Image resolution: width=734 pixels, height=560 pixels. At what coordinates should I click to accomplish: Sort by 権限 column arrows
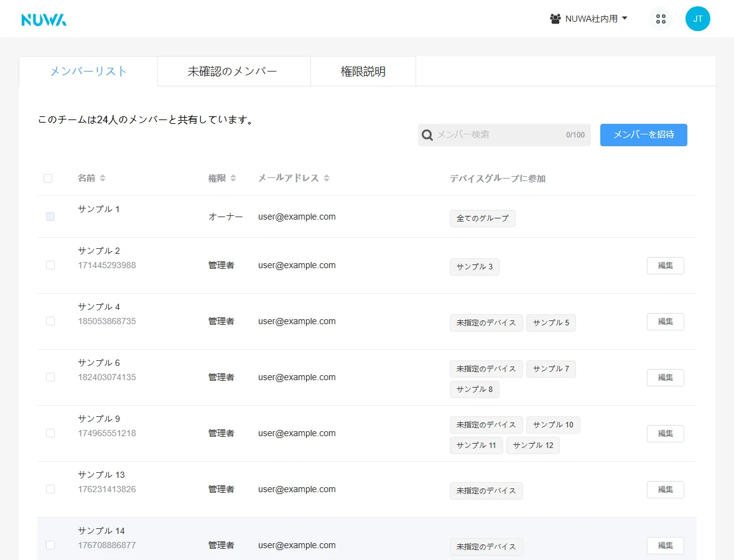pos(233,178)
